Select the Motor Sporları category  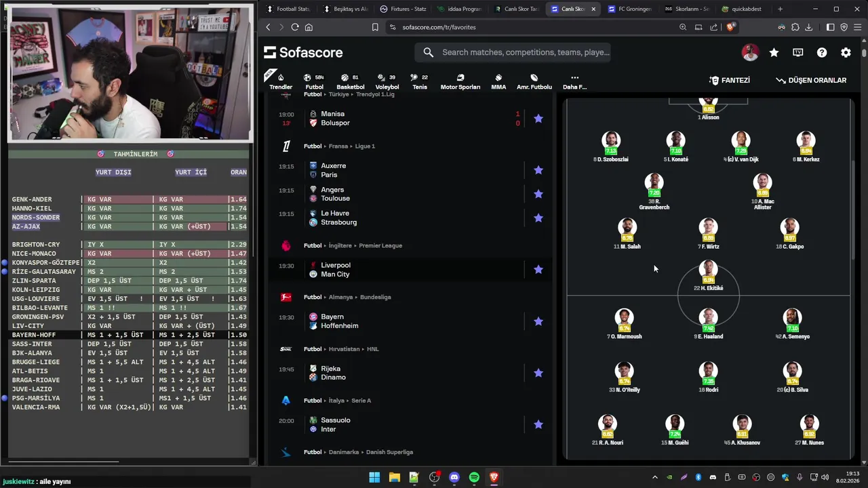[x=460, y=81]
